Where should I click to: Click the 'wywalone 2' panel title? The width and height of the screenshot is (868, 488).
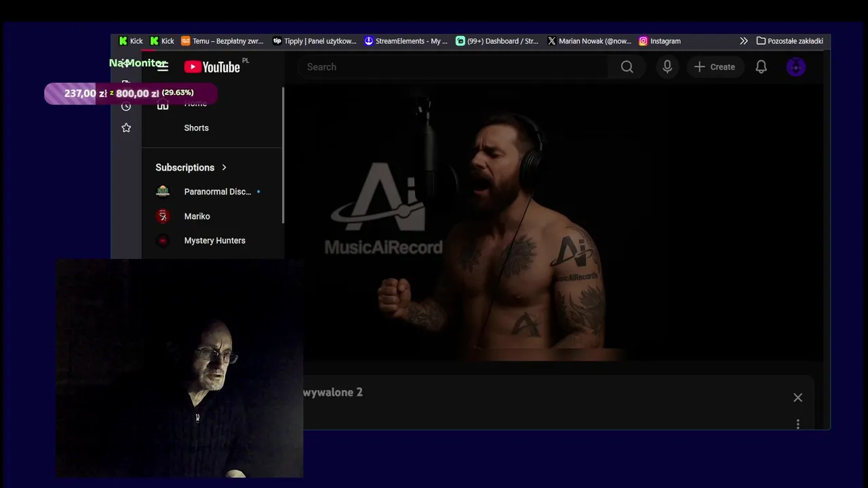pyautogui.click(x=333, y=392)
